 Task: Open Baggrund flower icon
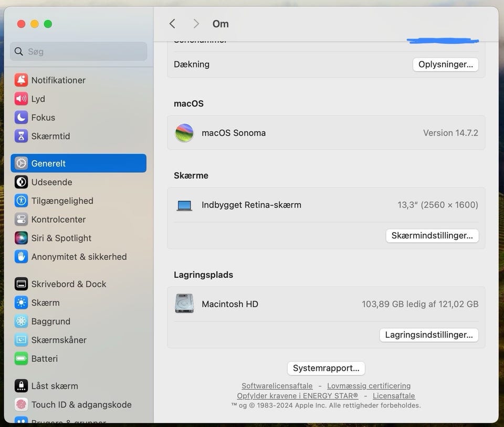tap(21, 321)
